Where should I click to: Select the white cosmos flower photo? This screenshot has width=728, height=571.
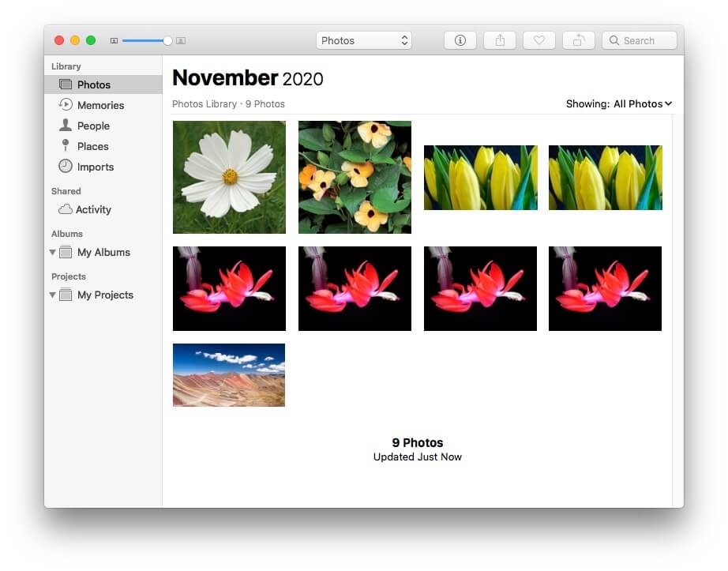pos(229,178)
